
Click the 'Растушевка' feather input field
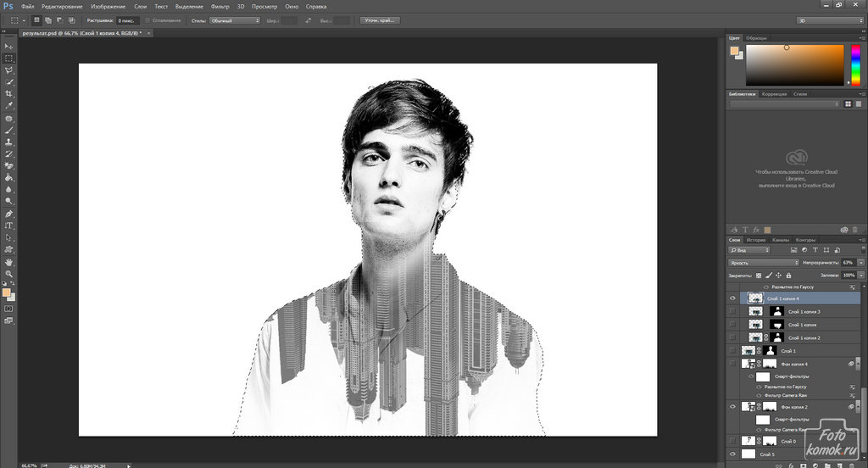click(x=127, y=19)
